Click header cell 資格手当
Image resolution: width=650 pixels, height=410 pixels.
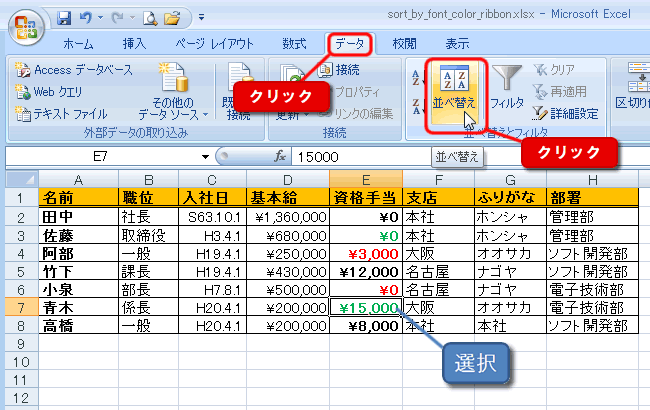click(366, 198)
